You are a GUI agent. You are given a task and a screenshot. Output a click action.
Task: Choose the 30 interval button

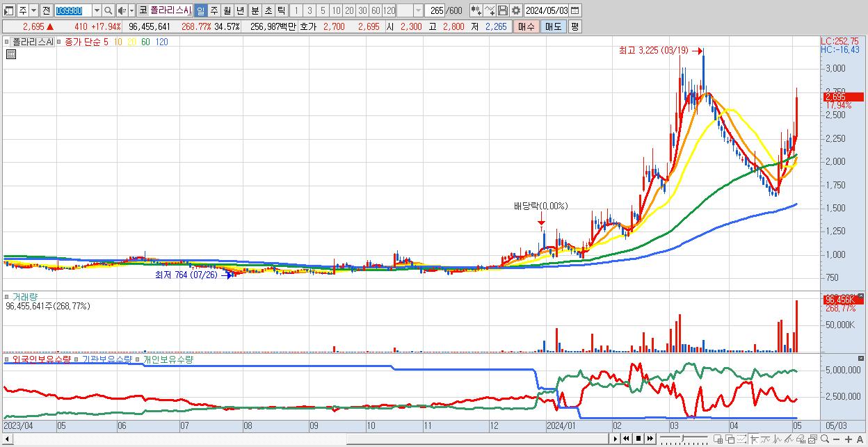point(362,10)
